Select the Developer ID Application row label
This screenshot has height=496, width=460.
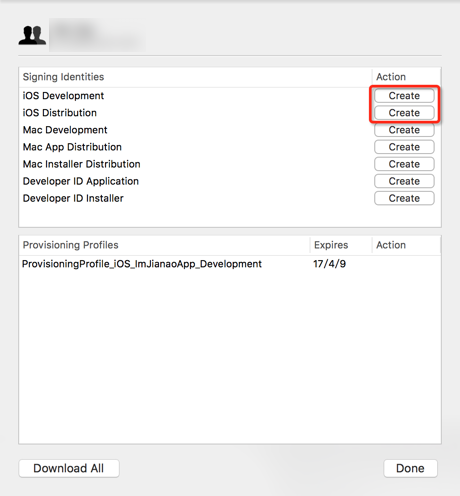point(81,181)
